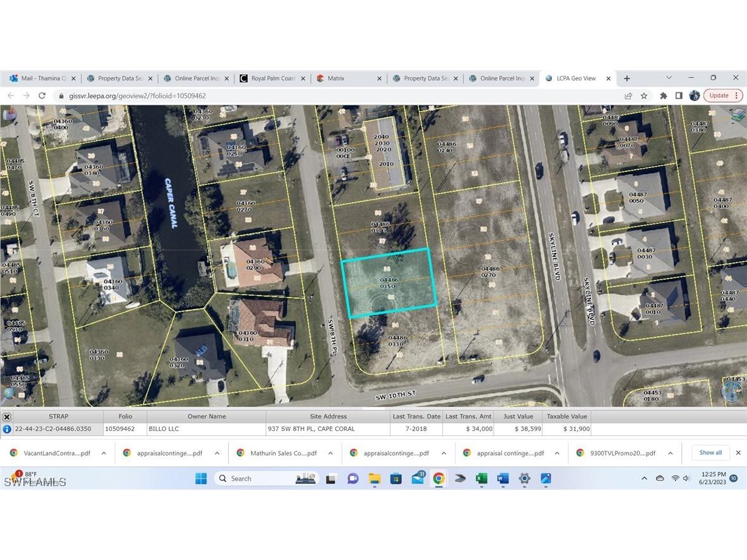Open Excel from the taskbar
The image size is (747, 560).
[x=481, y=478]
